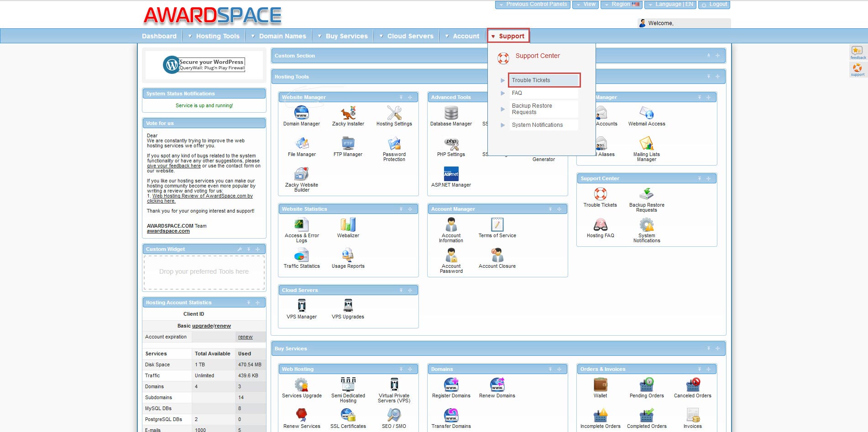Image resolution: width=868 pixels, height=432 pixels.
Task: Click the Secure your WordPress banner
Action: [204, 65]
